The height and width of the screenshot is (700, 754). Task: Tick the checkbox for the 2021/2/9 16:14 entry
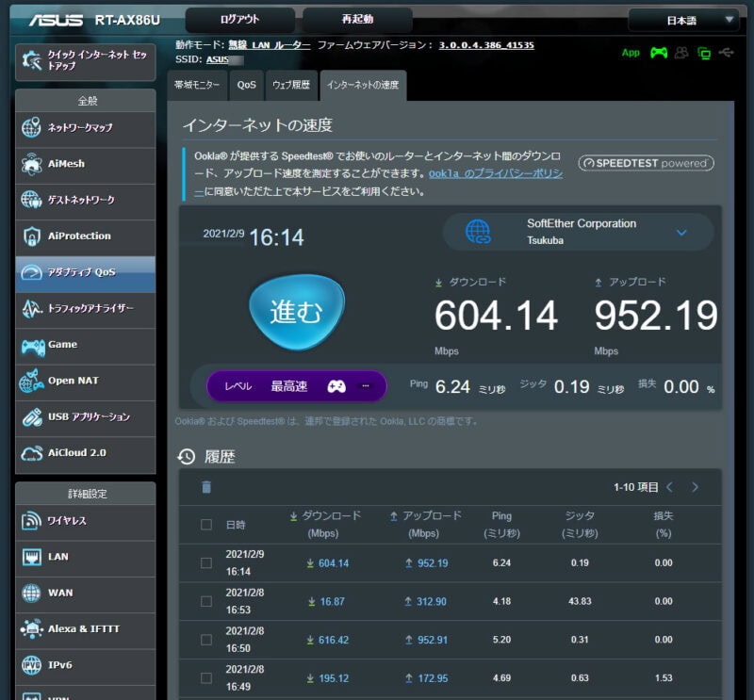(206, 563)
